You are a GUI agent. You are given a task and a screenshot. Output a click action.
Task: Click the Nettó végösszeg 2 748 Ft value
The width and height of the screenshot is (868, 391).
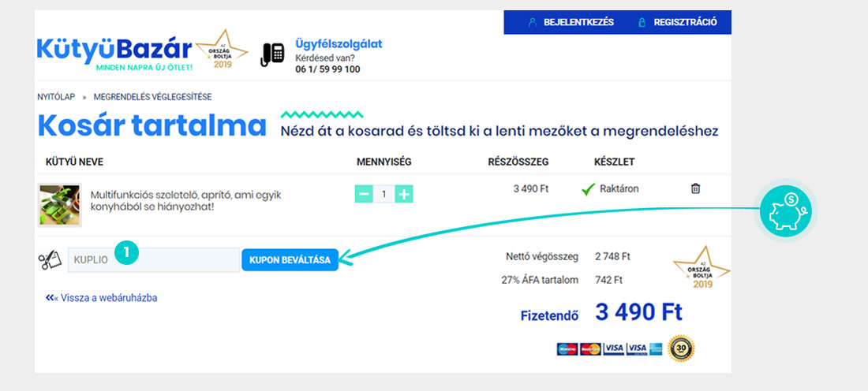[613, 257]
